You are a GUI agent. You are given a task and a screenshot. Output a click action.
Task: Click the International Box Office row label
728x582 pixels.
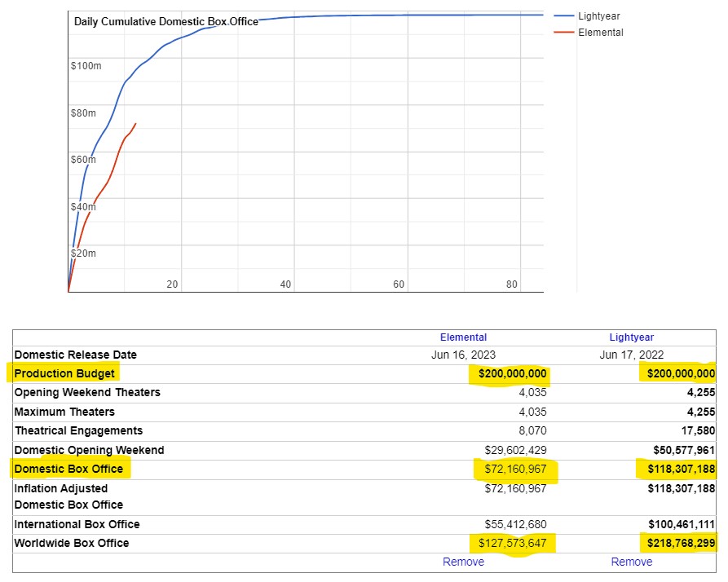tap(77, 524)
